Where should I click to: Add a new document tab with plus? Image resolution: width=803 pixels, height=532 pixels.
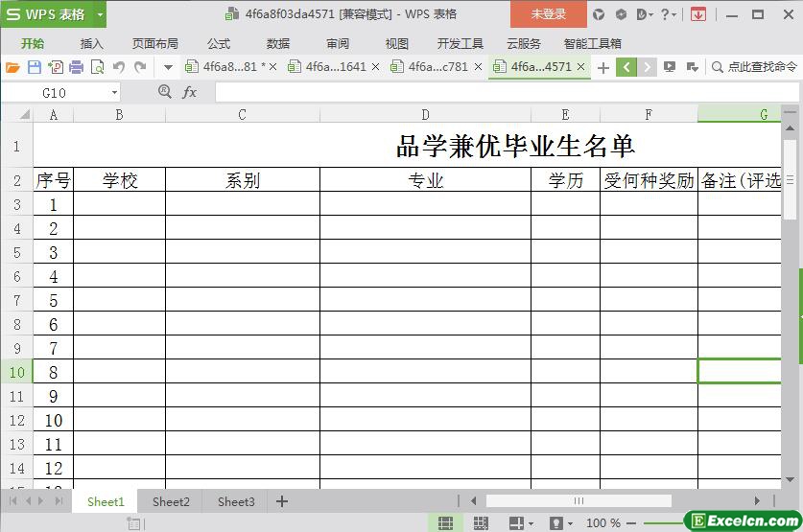[x=603, y=67]
